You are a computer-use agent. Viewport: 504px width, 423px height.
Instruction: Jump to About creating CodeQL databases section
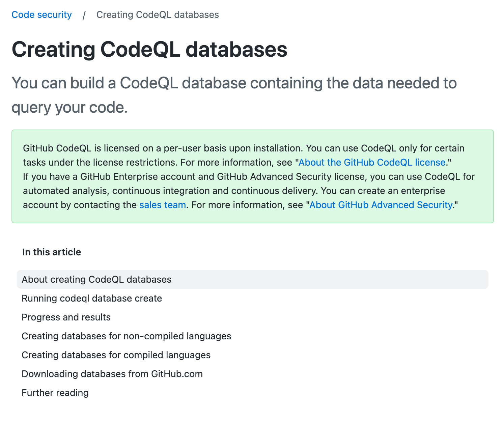point(253,279)
